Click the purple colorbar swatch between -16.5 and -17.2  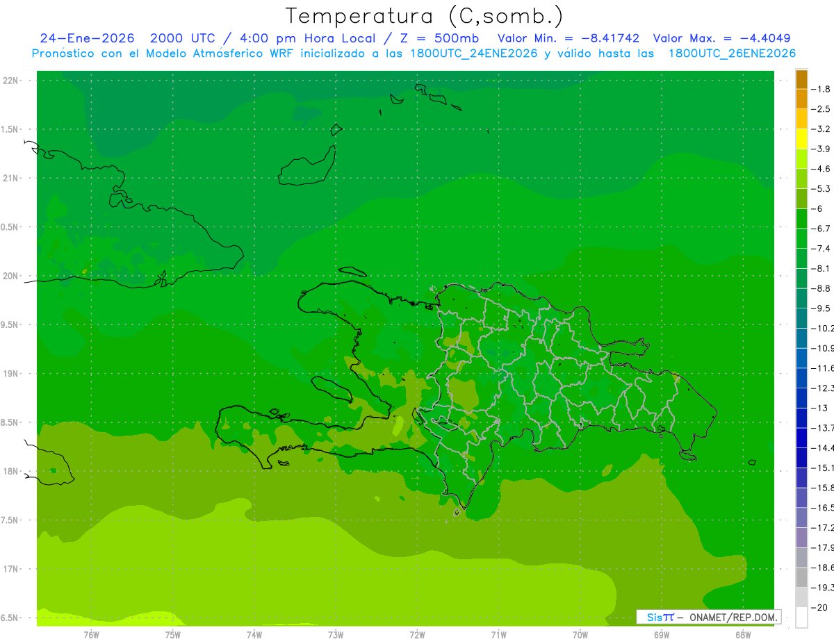pos(801,518)
